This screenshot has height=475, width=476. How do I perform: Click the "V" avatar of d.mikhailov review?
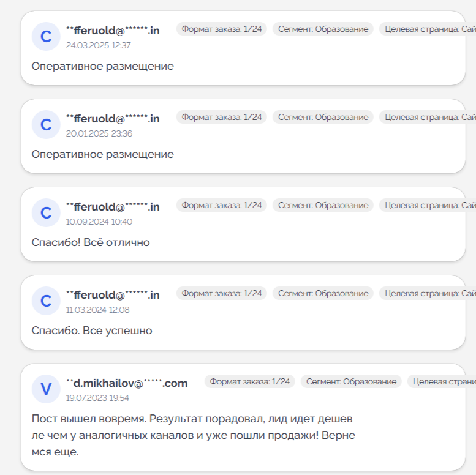coord(46,389)
